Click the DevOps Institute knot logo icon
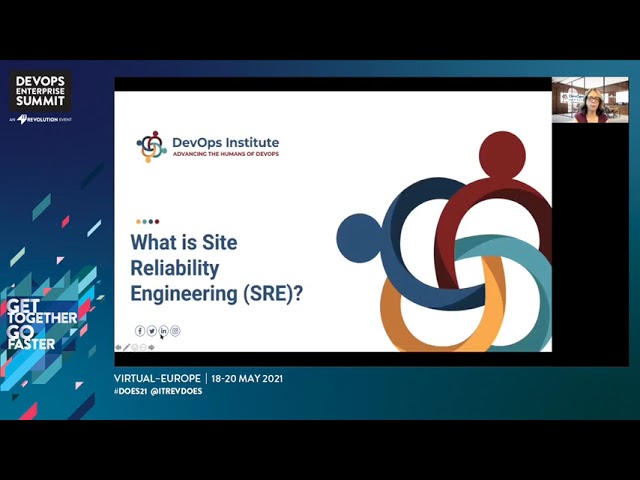This screenshot has width=640, height=480. pyautogui.click(x=151, y=147)
